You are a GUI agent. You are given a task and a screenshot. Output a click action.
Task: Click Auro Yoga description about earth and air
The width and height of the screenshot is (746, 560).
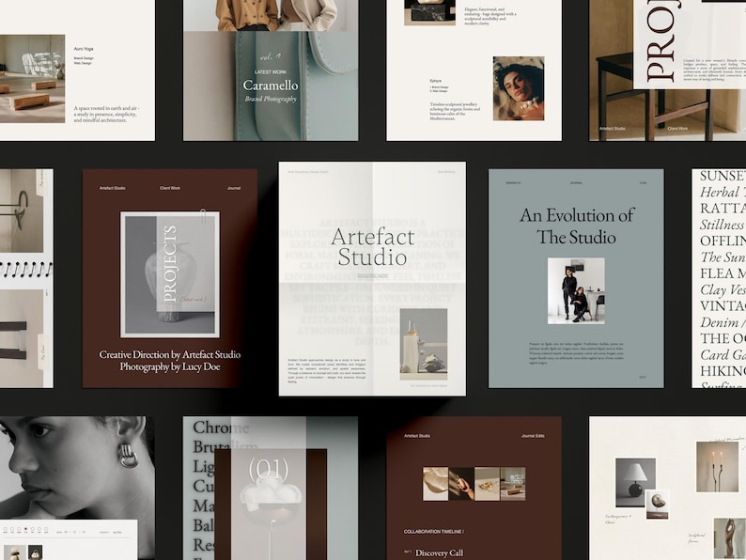(x=106, y=115)
